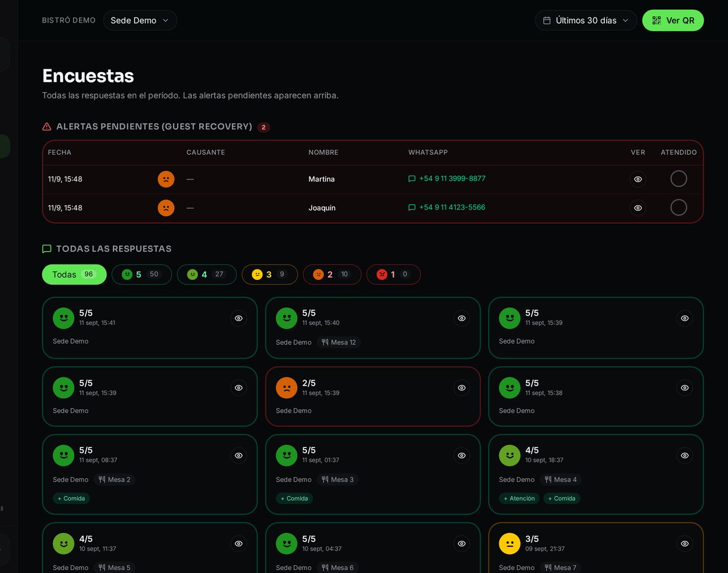View the 5/5 response from 04:37
728x573 pixels.
click(x=462, y=544)
